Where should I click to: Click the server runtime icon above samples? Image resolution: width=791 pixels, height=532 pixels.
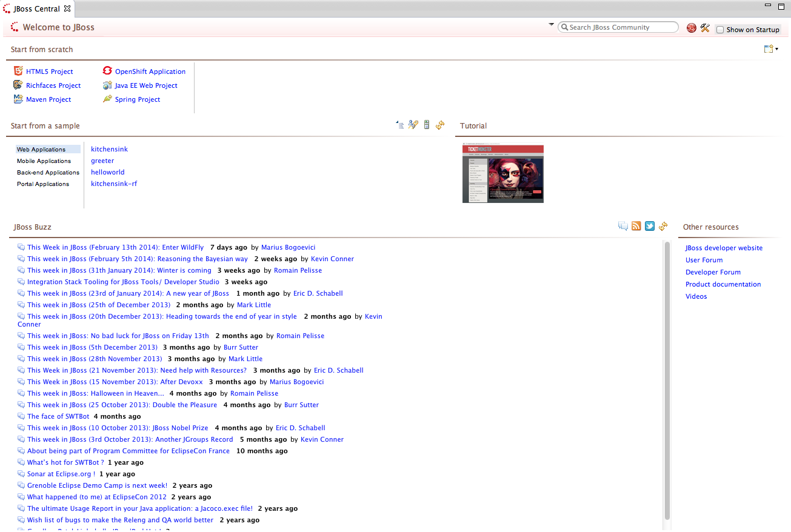(x=427, y=125)
